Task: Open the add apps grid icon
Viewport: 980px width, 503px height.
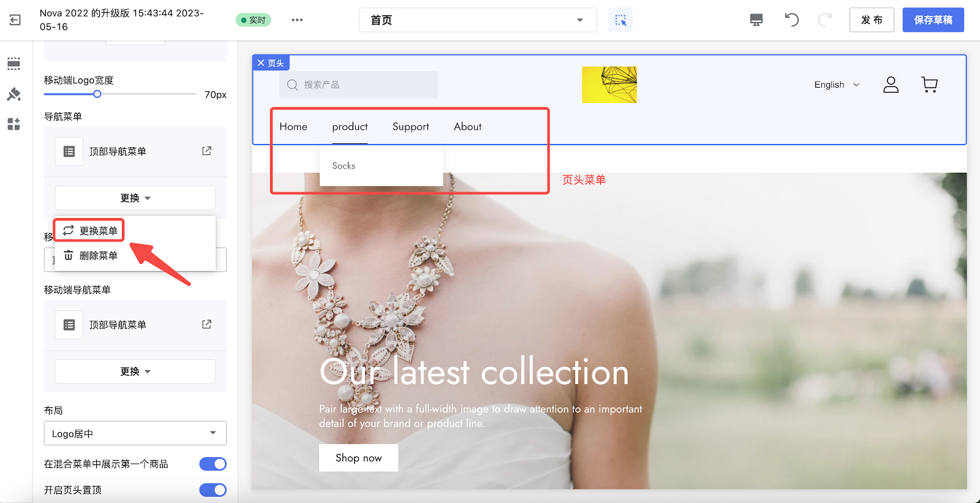Action: [13, 124]
